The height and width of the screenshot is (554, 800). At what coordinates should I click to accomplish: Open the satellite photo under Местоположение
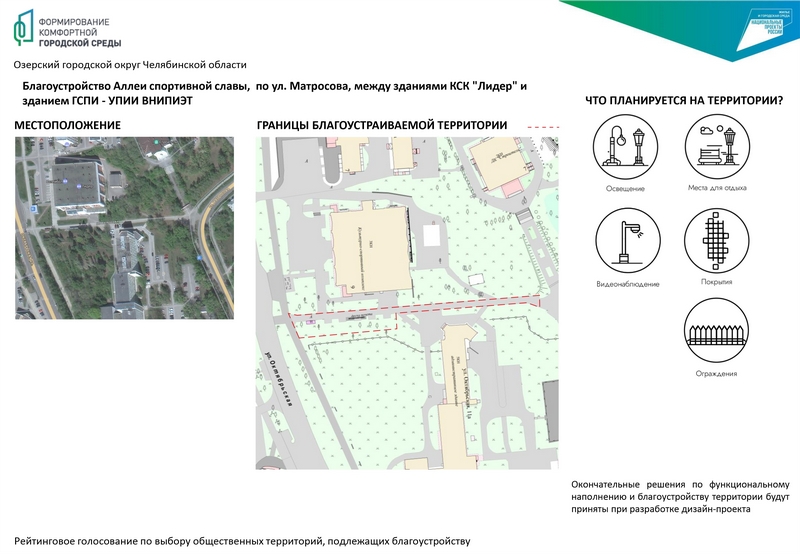(x=124, y=227)
